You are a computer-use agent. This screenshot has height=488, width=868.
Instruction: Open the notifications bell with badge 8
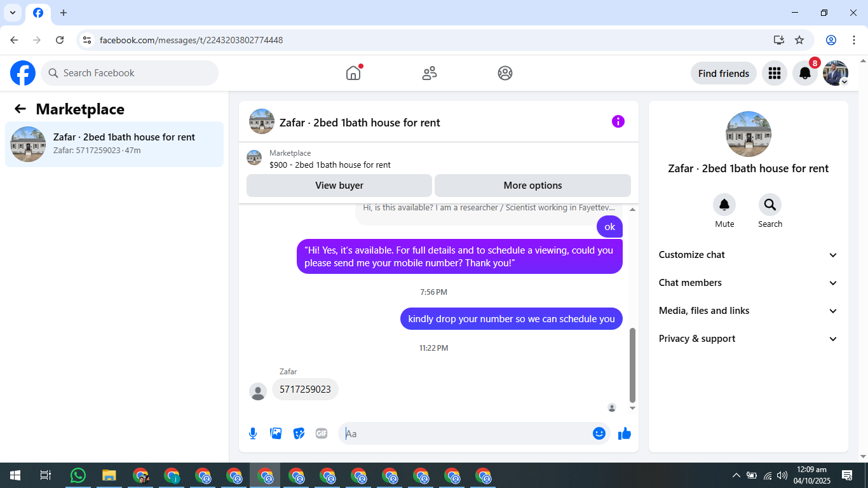(805, 73)
